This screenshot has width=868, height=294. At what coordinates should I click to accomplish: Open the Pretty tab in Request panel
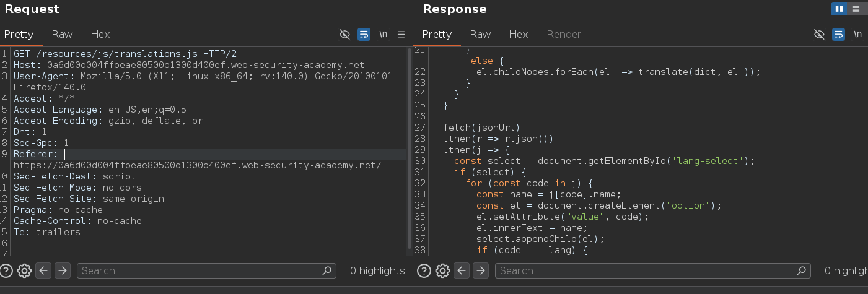pyautogui.click(x=19, y=34)
